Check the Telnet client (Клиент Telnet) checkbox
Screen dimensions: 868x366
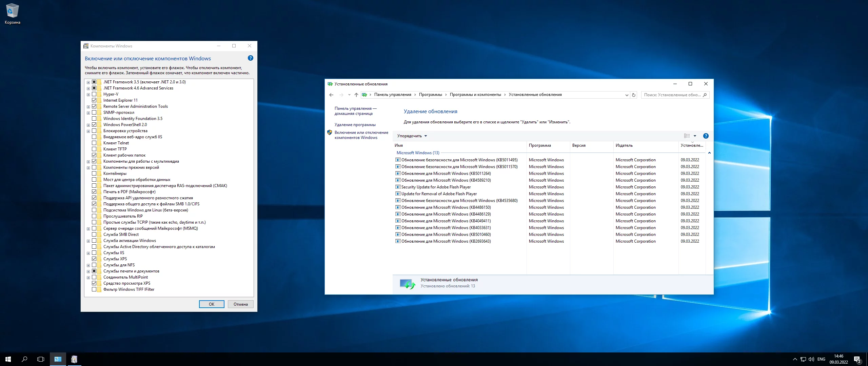pos(94,143)
